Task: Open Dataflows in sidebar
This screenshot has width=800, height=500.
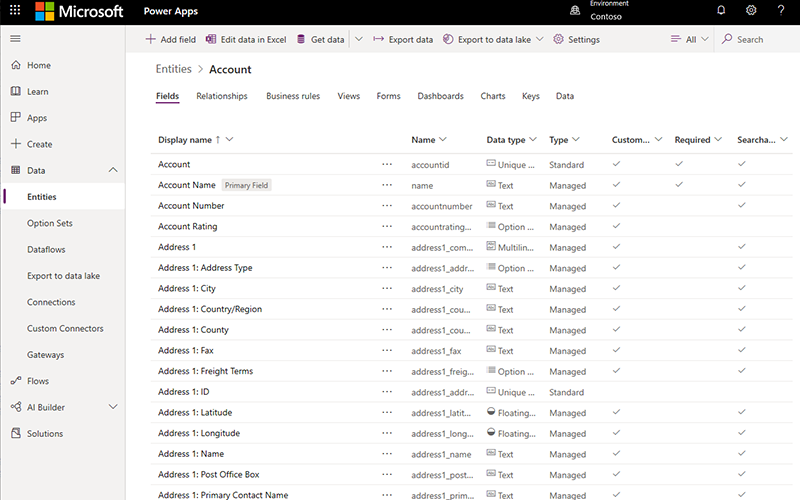Action: tap(46, 249)
